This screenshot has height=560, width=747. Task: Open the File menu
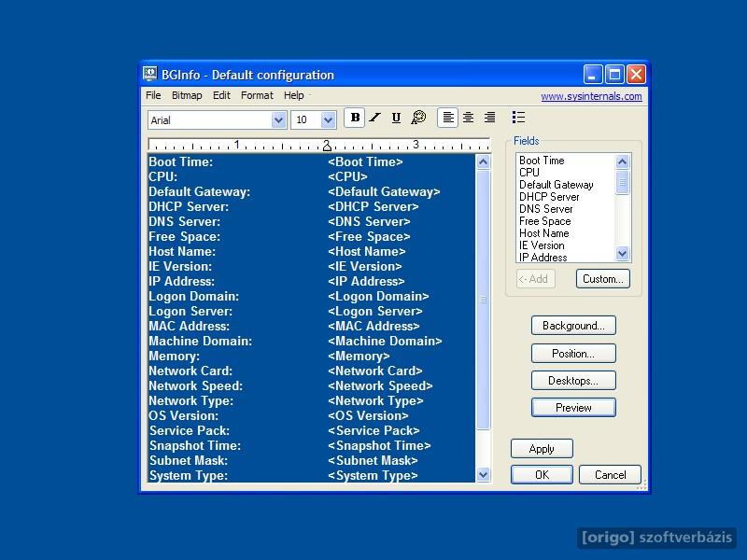153,95
